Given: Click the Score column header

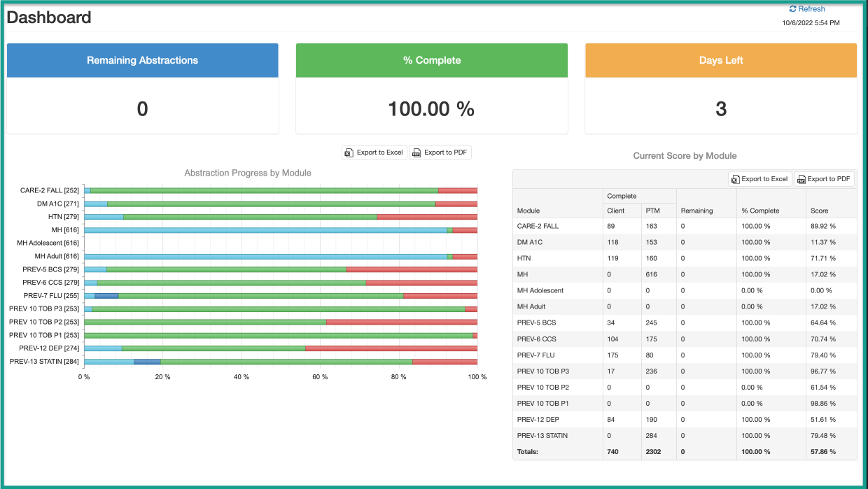Looking at the screenshot, I should (x=819, y=210).
